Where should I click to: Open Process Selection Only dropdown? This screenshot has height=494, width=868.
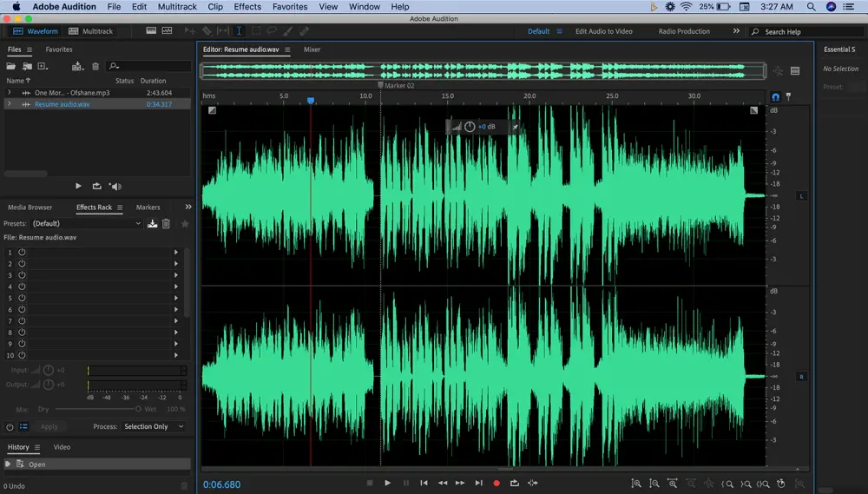(x=154, y=426)
